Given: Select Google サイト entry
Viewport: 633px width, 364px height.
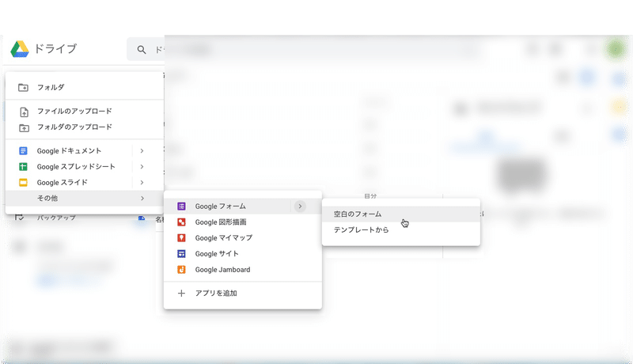Looking at the screenshot, I should [243, 254].
